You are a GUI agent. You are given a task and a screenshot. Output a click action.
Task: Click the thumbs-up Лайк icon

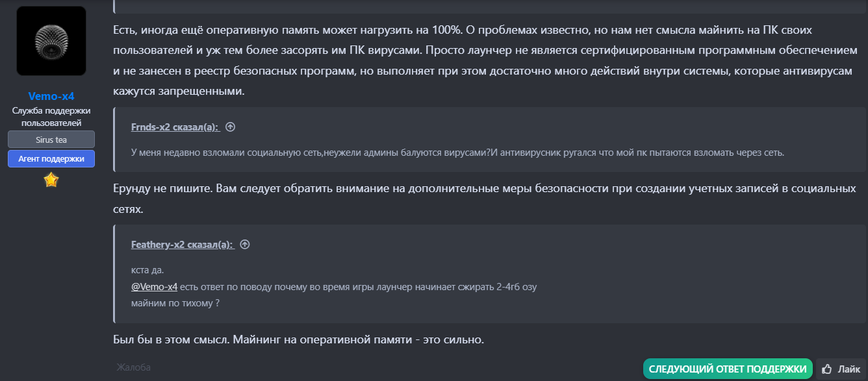pyautogui.click(x=827, y=369)
